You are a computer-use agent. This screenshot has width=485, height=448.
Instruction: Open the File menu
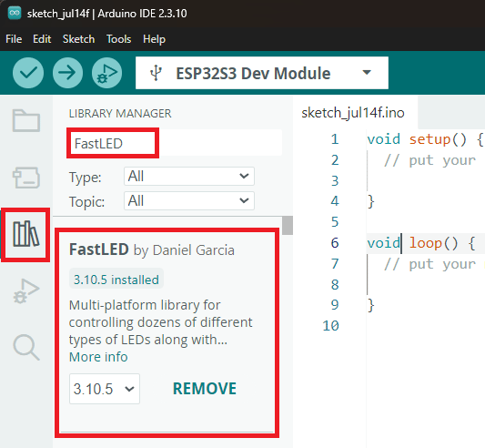click(14, 39)
